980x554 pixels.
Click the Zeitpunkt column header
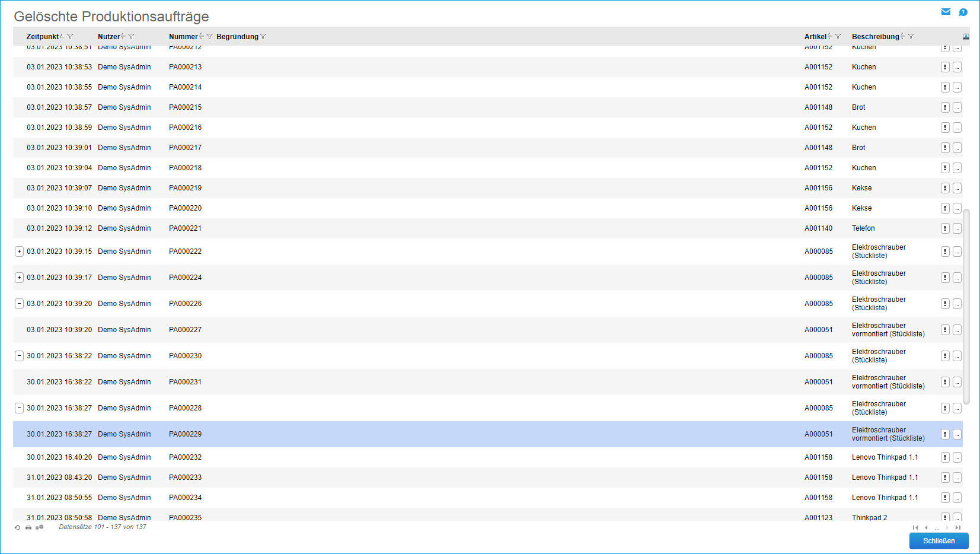[x=43, y=37]
